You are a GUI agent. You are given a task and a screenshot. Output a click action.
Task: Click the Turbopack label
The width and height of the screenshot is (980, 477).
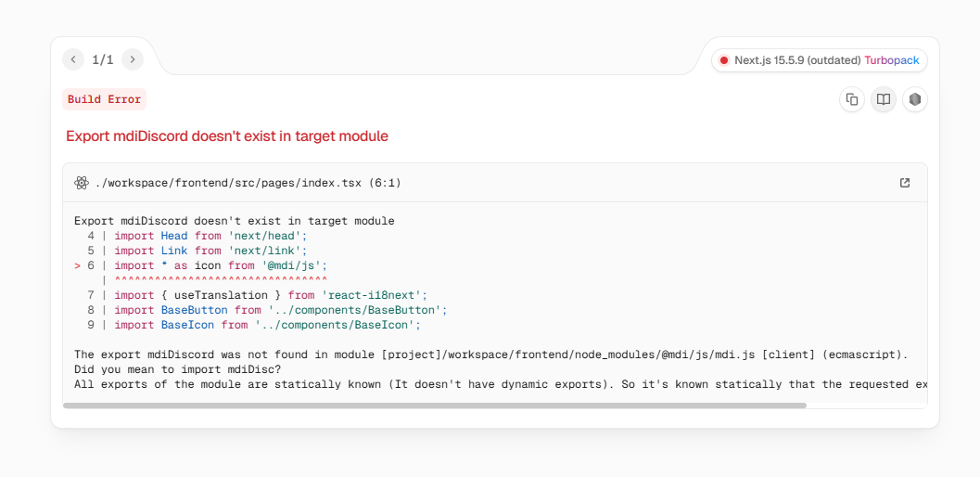[892, 60]
